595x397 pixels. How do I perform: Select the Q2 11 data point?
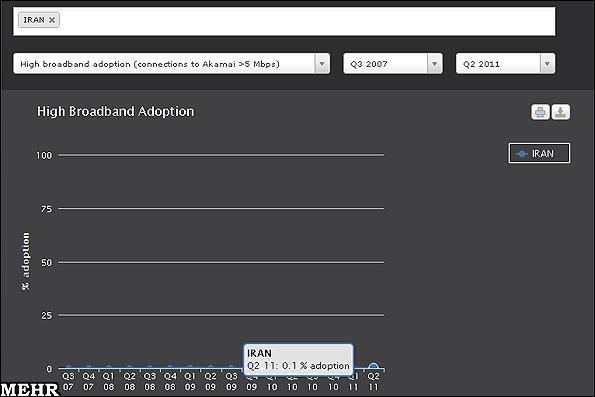click(373, 367)
